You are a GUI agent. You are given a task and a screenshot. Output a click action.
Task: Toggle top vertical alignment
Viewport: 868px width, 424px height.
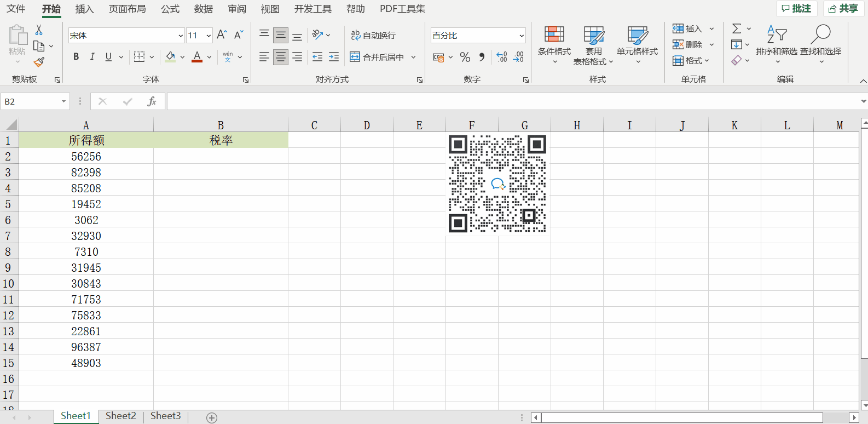[x=264, y=35]
